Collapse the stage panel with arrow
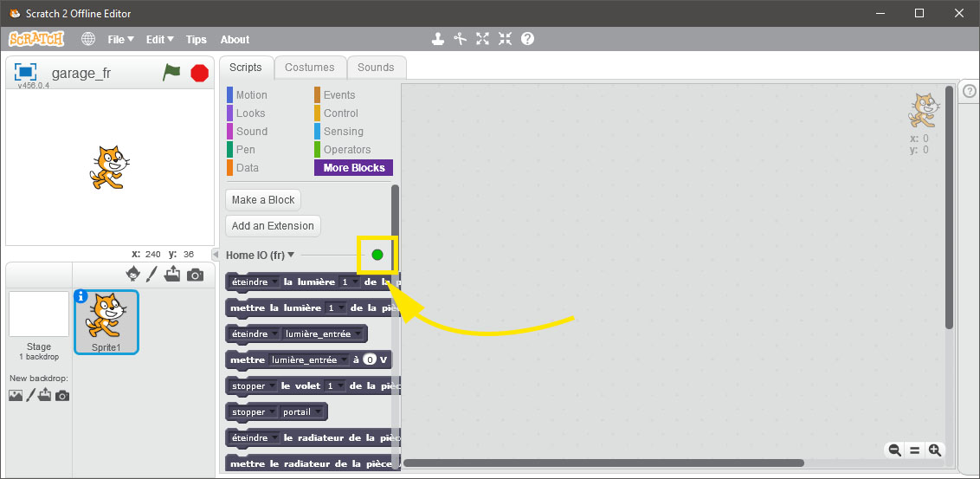The height and width of the screenshot is (479, 980). click(x=216, y=255)
